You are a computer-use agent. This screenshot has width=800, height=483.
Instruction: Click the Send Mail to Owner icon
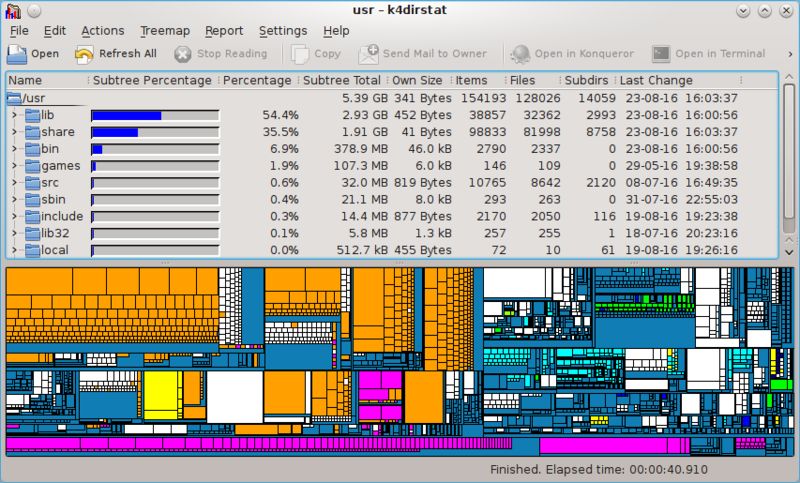(368, 54)
